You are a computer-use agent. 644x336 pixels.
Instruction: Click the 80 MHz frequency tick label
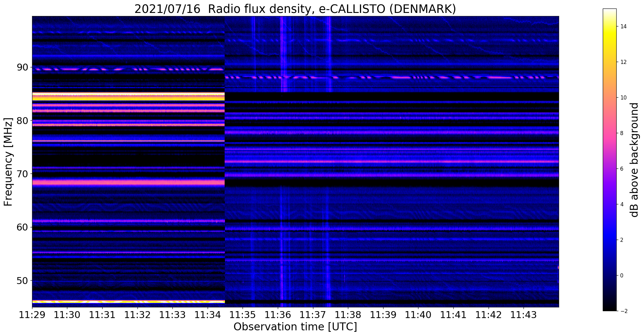pos(22,120)
